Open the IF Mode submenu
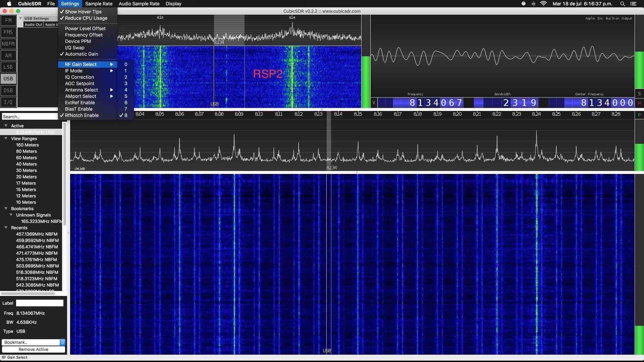 coord(88,71)
